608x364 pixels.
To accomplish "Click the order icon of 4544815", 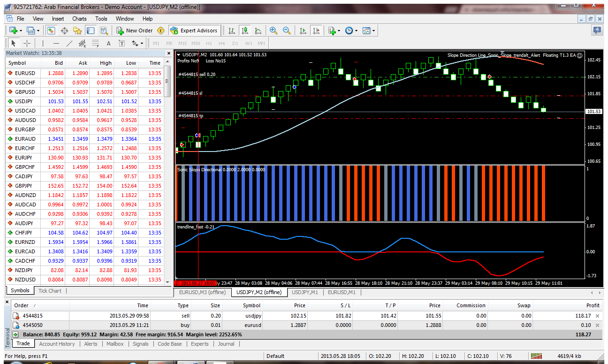I will 16,316.
